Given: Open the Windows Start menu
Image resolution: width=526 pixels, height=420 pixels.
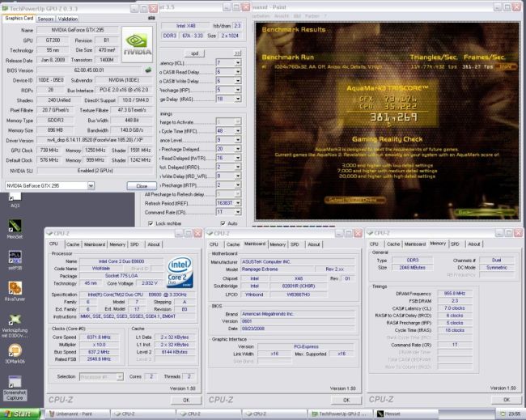Looking at the screenshot, I should (x=20, y=414).
